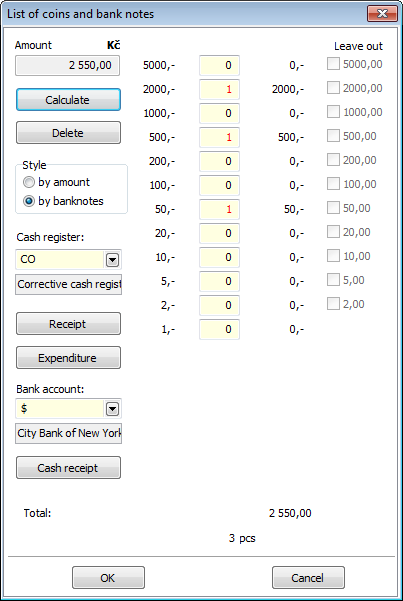Click the 1,- count field
Viewport: 403px width, 601px height.
219,329
